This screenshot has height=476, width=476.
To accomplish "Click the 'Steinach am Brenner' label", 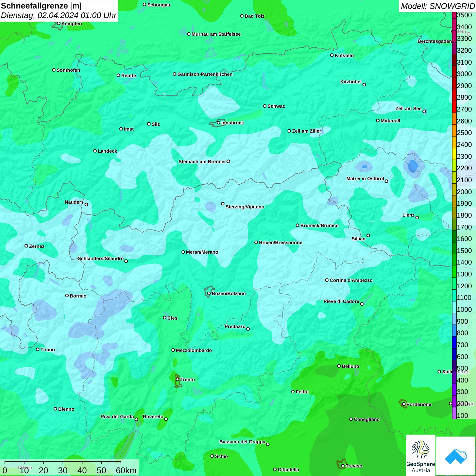I will (202, 161).
